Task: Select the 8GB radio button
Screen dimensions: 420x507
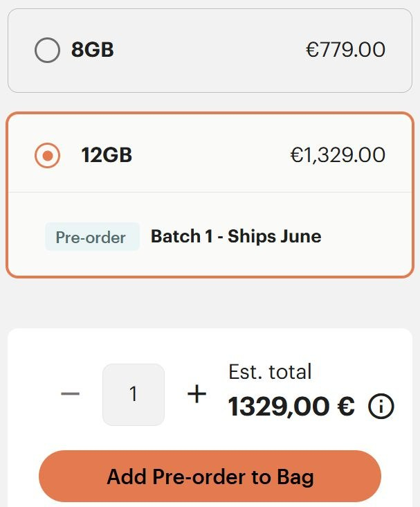Action: click(x=47, y=50)
